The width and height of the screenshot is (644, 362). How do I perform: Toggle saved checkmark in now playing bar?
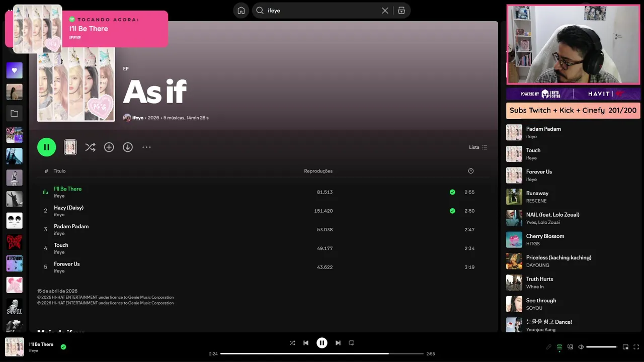pyautogui.click(x=63, y=346)
